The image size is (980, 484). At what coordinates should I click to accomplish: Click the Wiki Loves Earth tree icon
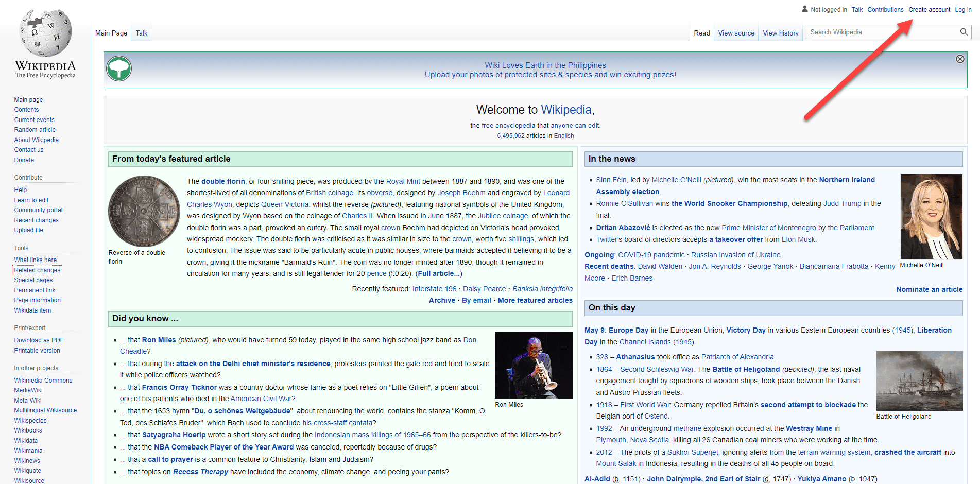point(119,68)
